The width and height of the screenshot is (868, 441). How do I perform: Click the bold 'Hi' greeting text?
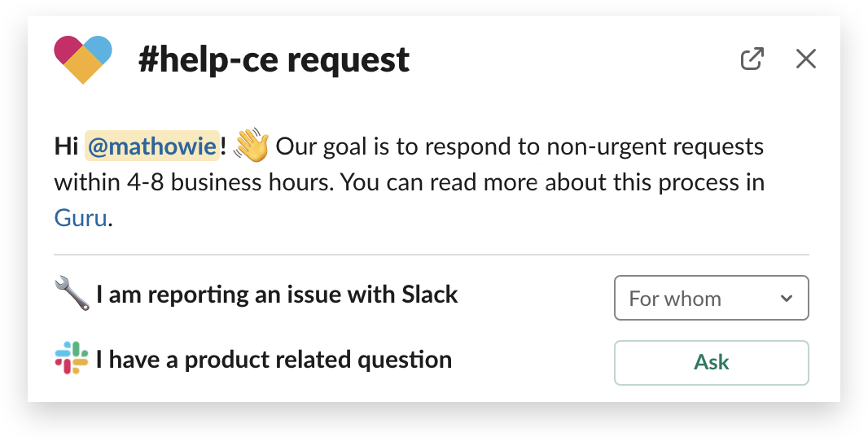(67, 146)
